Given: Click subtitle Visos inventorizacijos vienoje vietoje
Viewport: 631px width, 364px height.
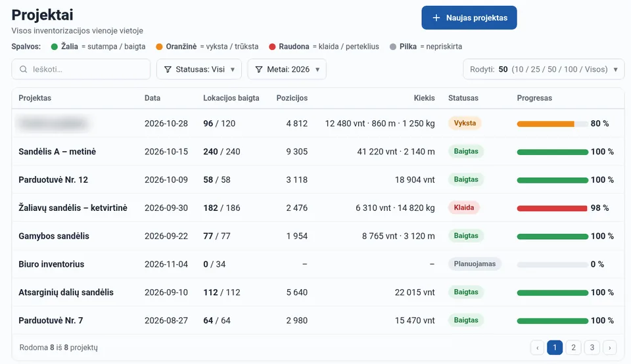Looking at the screenshot, I should (78, 31).
